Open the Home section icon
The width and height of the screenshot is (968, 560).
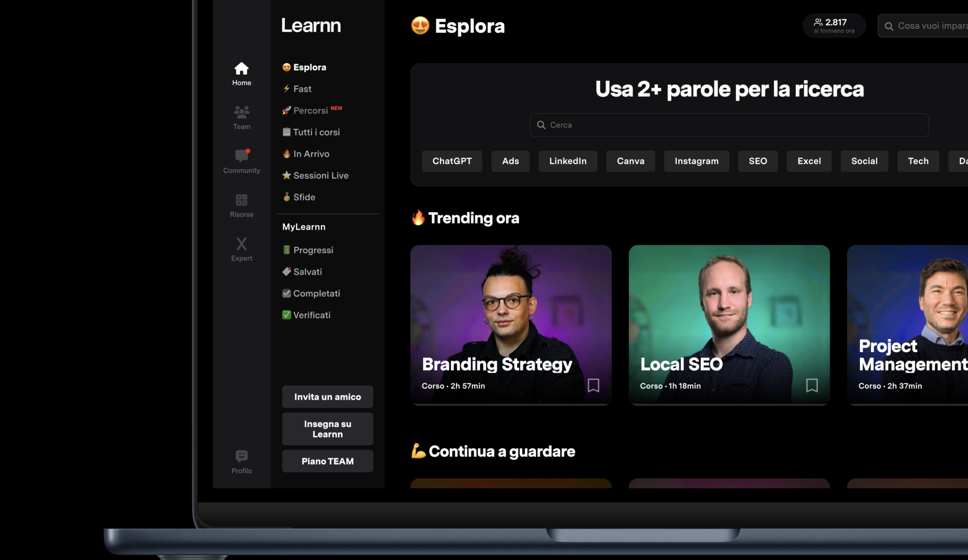tap(241, 69)
